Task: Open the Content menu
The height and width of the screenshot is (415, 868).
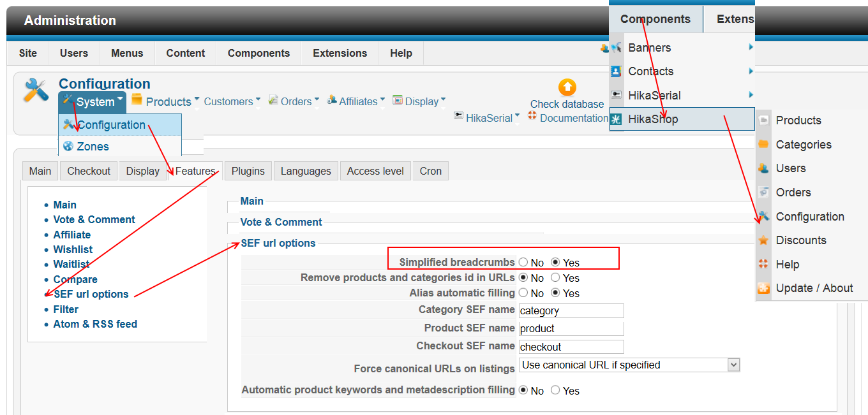Action: coord(186,54)
